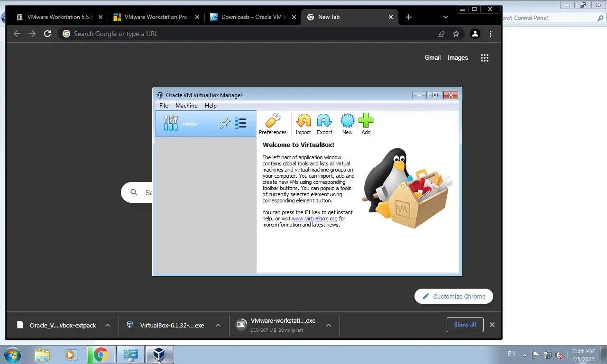This screenshot has width=607, height=364.
Task: Open a new Chrome tab
Action: click(x=409, y=17)
